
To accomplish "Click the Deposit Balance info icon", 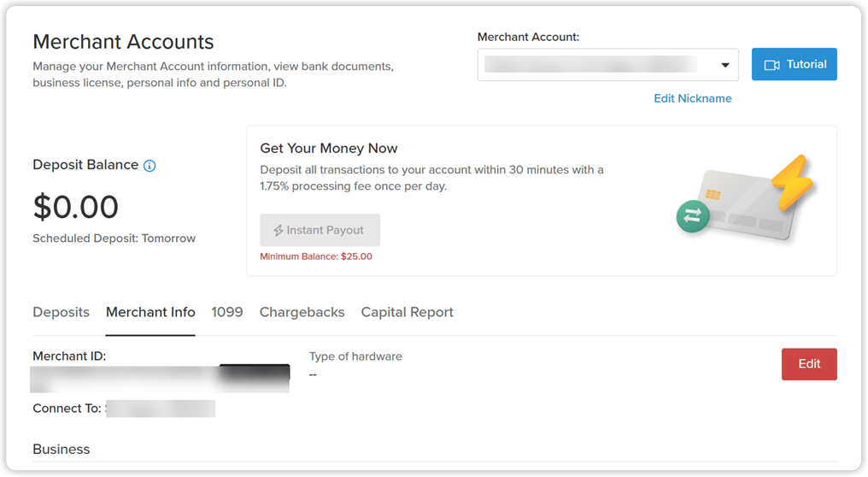I will [150, 166].
